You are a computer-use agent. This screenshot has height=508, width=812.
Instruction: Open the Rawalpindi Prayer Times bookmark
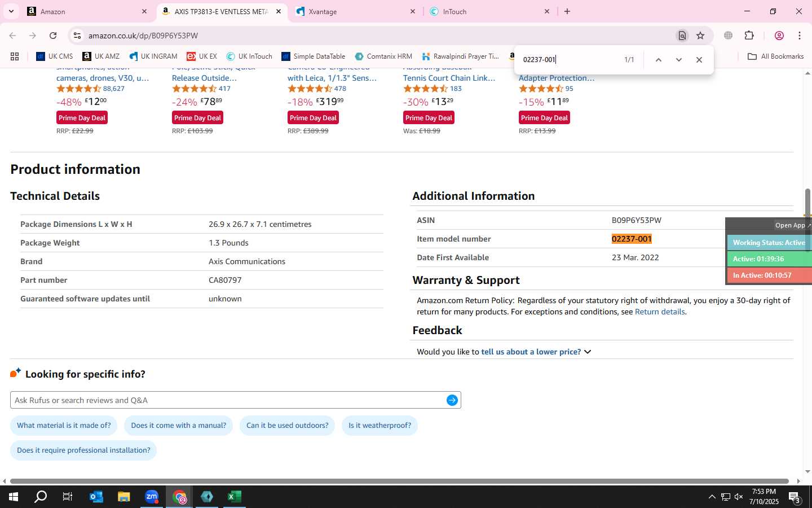pos(460,56)
